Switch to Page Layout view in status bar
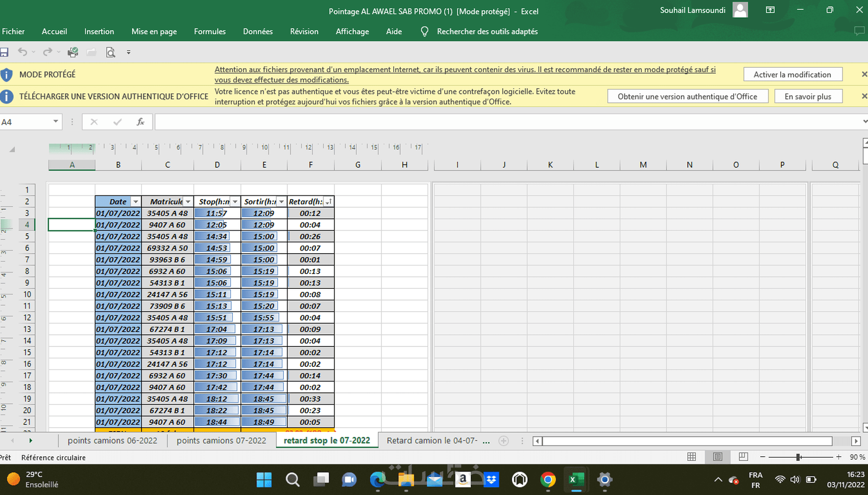 click(x=717, y=457)
